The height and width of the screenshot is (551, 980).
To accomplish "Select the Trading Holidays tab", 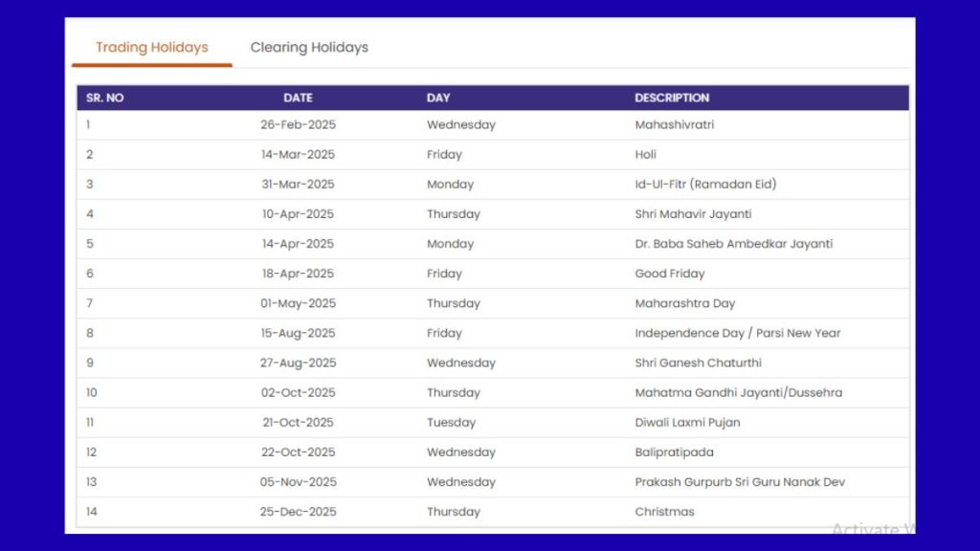I will coord(151,47).
